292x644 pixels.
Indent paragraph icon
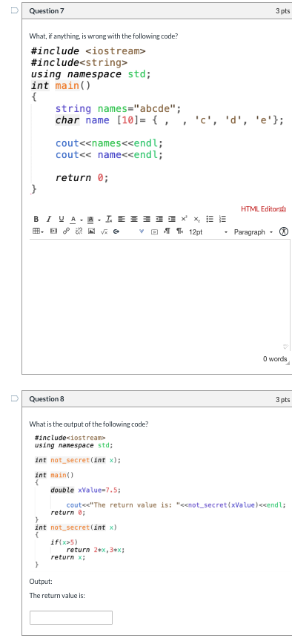(172, 219)
